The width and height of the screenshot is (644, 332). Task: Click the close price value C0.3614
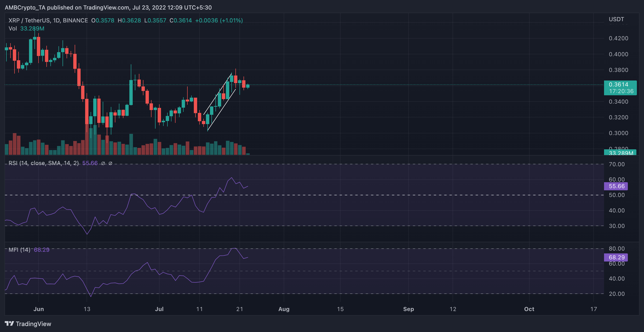pyautogui.click(x=181, y=20)
